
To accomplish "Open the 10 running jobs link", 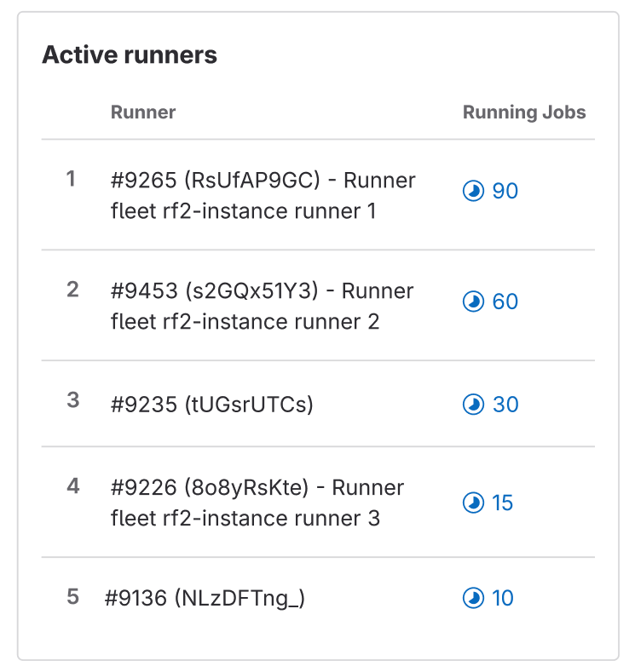I will pyautogui.click(x=488, y=598).
